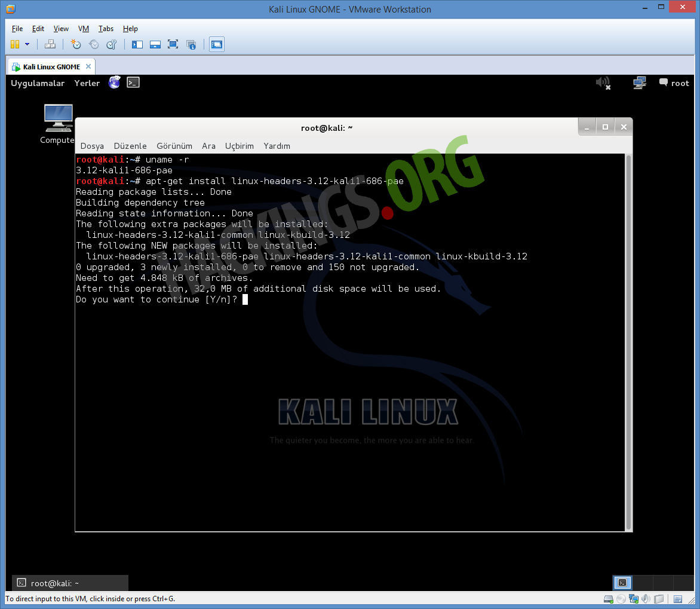Image resolution: width=700 pixels, height=609 pixels.
Task: Click the sound card status icon
Action: coord(646,599)
